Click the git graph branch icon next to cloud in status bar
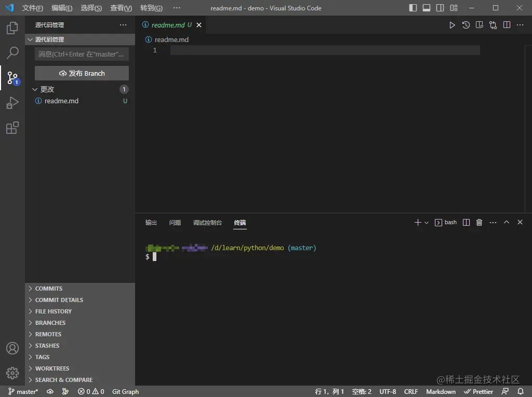This screenshot has width=532, height=397. point(65,392)
